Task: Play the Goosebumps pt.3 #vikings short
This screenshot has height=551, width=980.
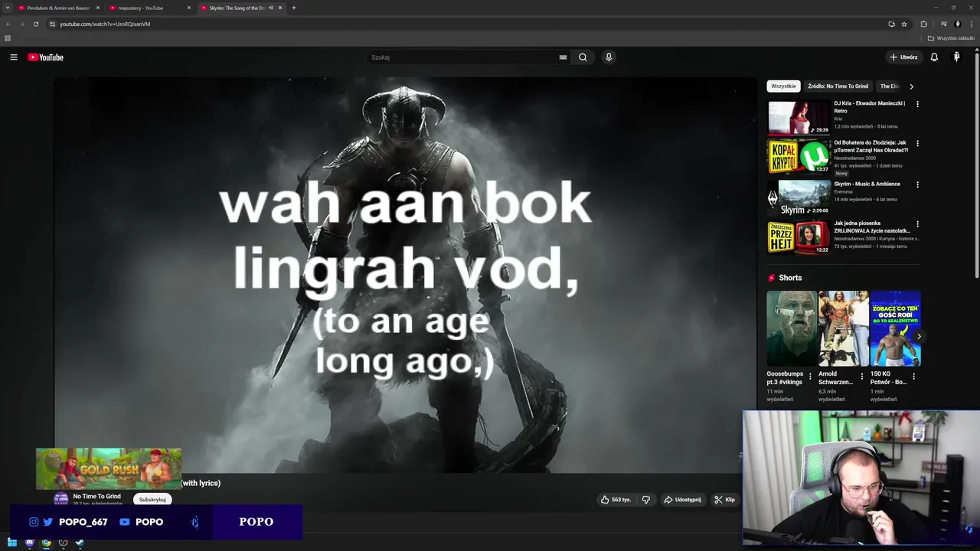Action: click(792, 328)
